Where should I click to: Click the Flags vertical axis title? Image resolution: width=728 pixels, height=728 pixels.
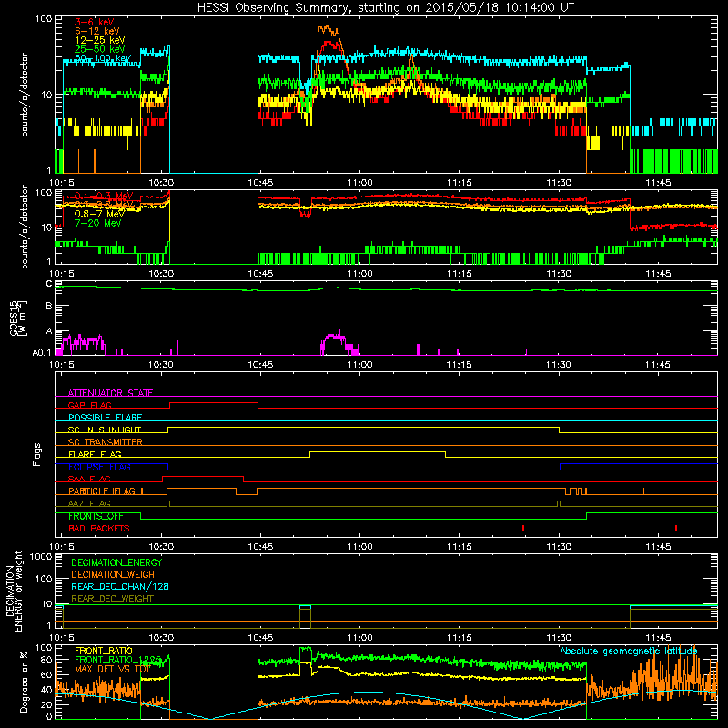[37, 454]
